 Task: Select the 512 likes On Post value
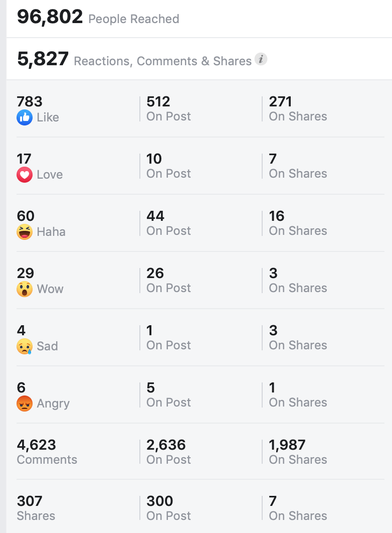click(x=158, y=102)
